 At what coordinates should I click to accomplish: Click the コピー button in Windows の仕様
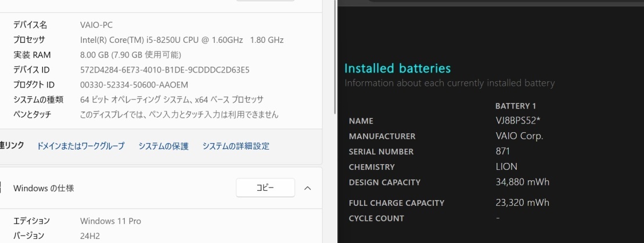pos(265,188)
